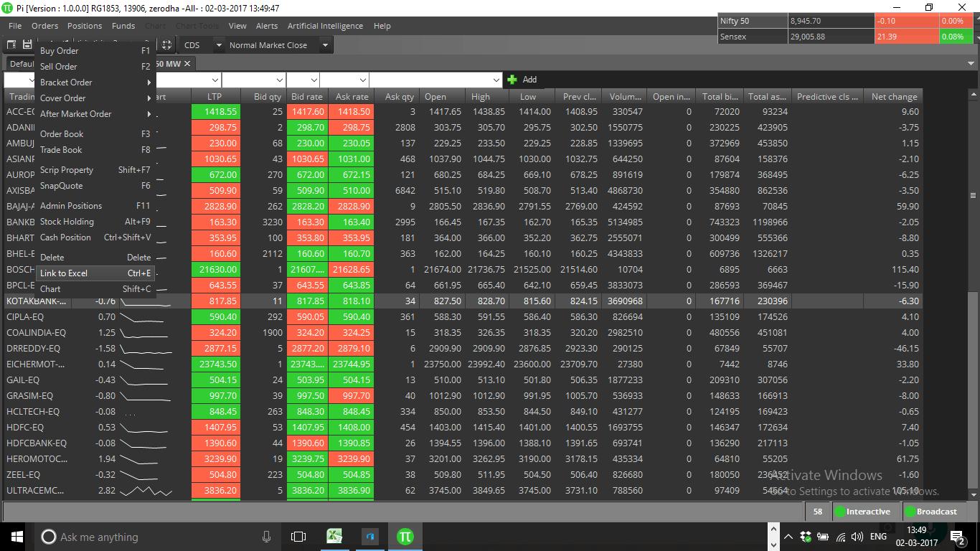Sort by the LTP column header
Image resolution: width=980 pixels, height=551 pixels.
pos(215,97)
